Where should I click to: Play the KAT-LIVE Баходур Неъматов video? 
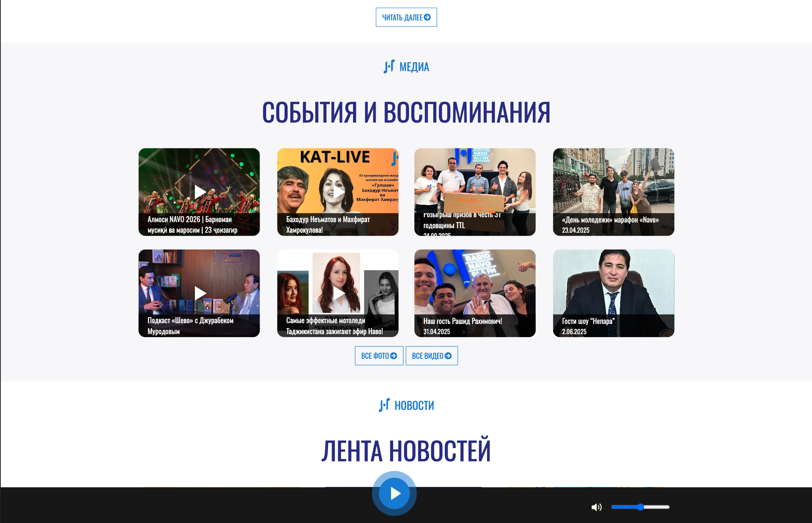click(338, 192)
